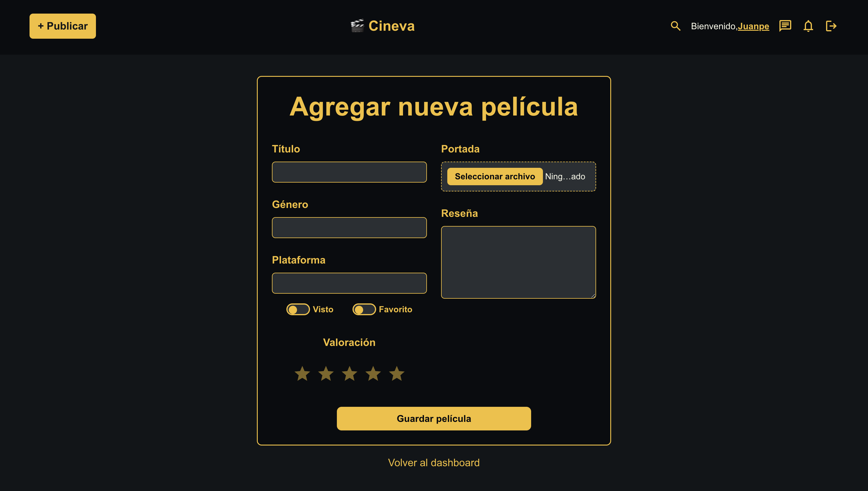Click the Reseña textarea resize handle
The height and width of the screenshot is (491, 868).
click(x=593, y=296)
